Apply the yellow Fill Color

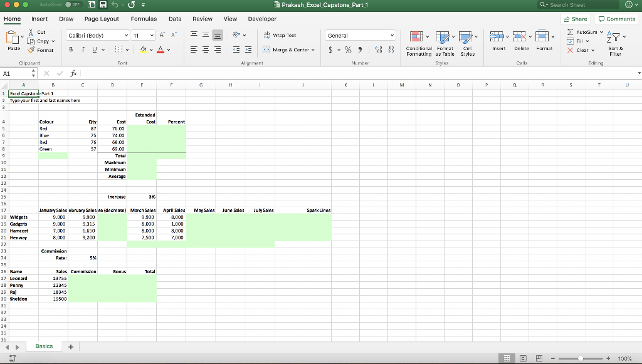[143, 49]
